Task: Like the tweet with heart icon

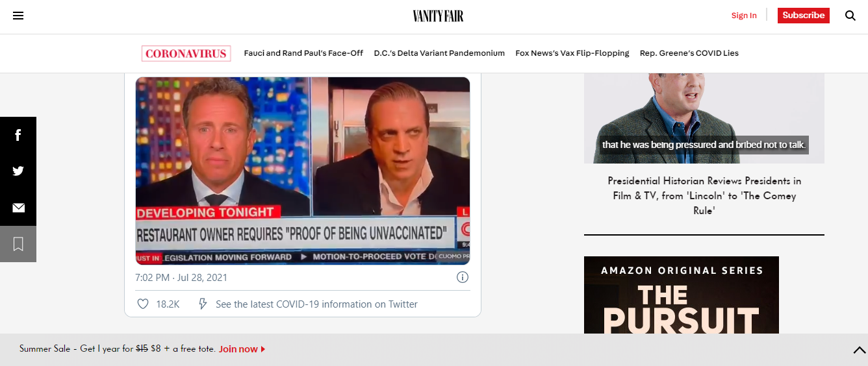Action: pos(143,304)
